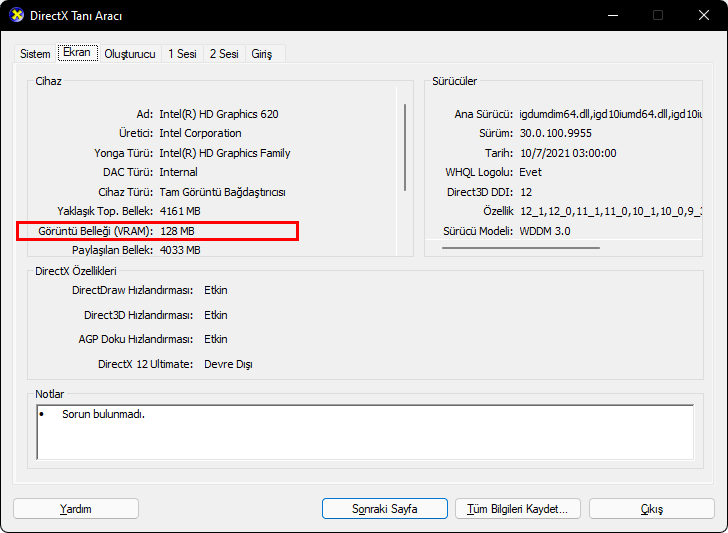Image resolution: width=728 pixels, height=533 pixels.
Task: Click inside the Notlar text box
Action: pos(365,432)
